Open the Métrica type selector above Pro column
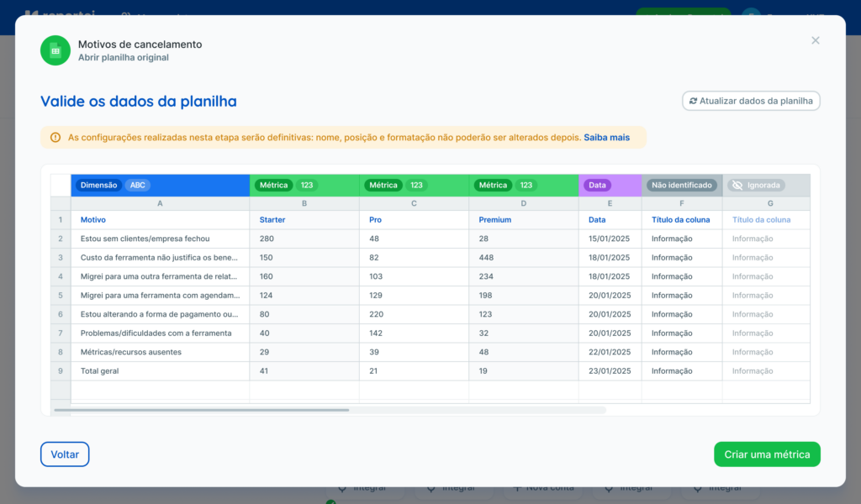Image resolution: width=861 pixels, height=504 pixels. [x=383, y=185]
